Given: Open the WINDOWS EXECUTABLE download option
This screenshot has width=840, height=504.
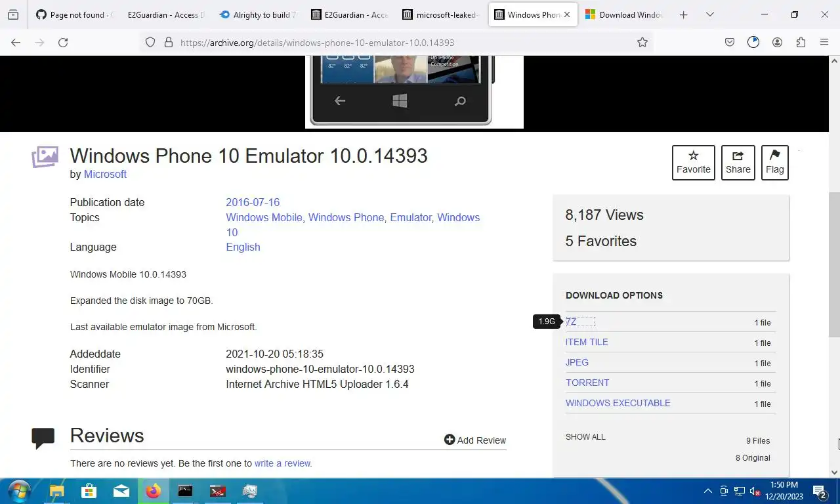Looking at the screenshot, I should point(618,403).
